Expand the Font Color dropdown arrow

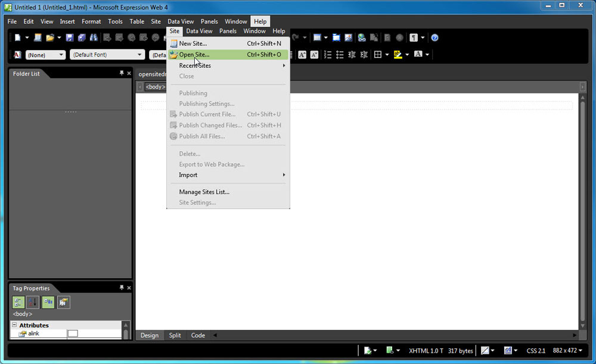(427, 55)
